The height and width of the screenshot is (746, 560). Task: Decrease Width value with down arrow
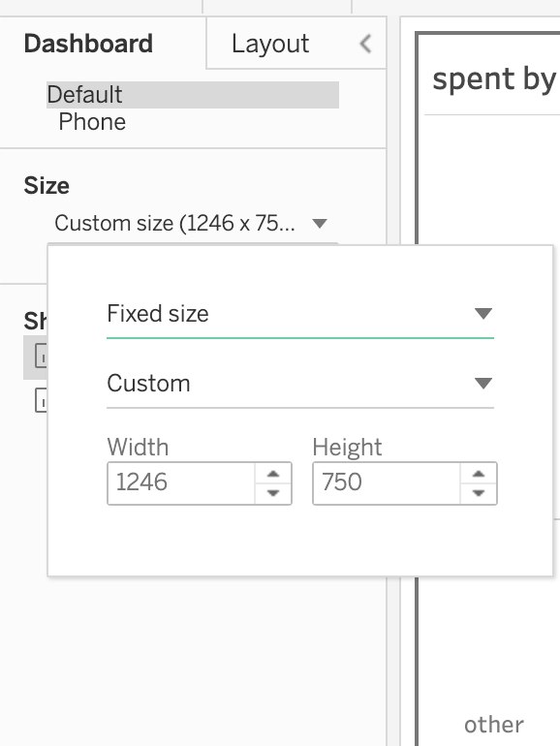[273, 493]
